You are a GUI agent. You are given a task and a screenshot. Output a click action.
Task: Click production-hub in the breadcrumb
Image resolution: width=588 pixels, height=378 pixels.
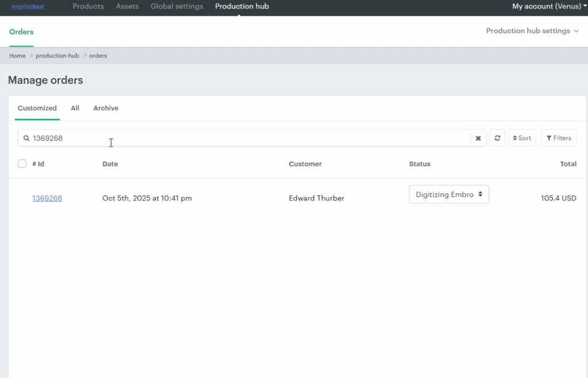57,56
